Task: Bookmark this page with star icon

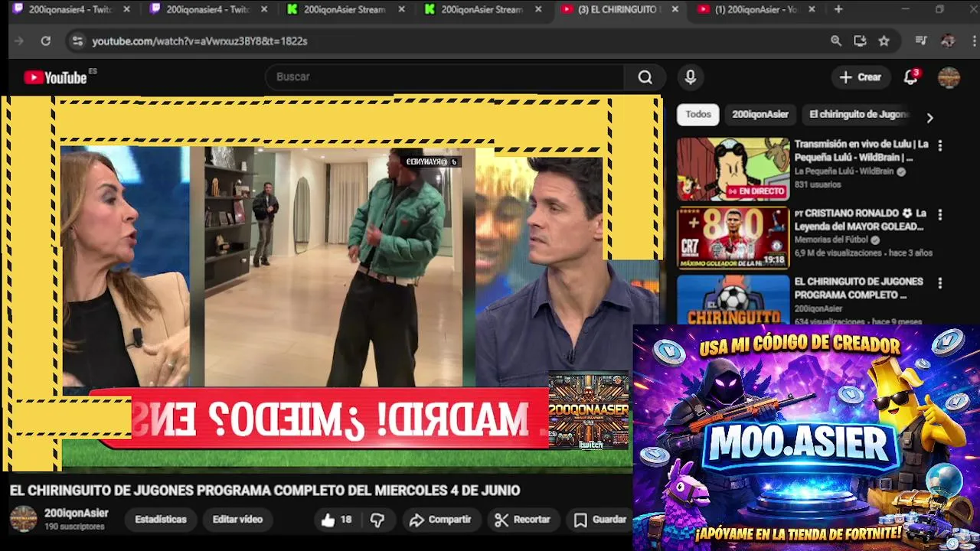Action: tap(884, 41)
